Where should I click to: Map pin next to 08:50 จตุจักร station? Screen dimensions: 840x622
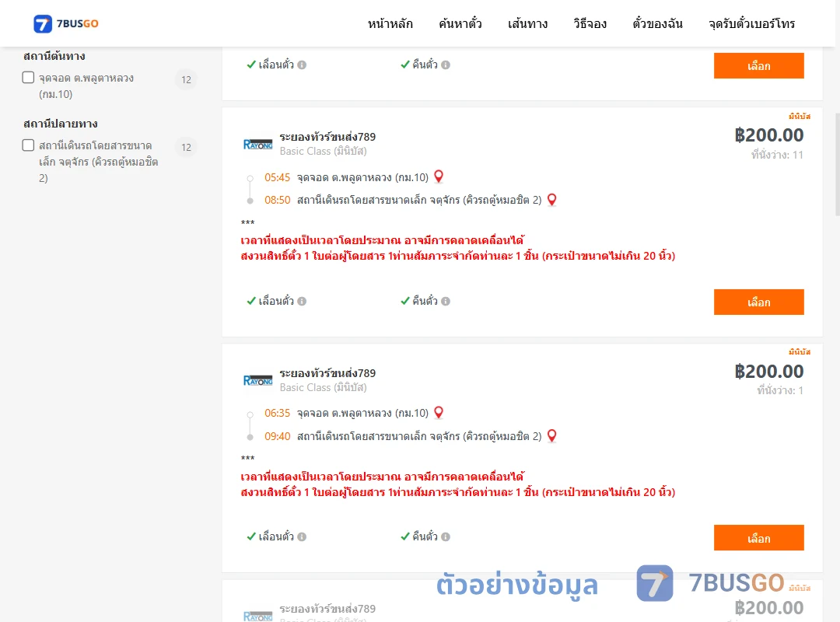(551, 200)
